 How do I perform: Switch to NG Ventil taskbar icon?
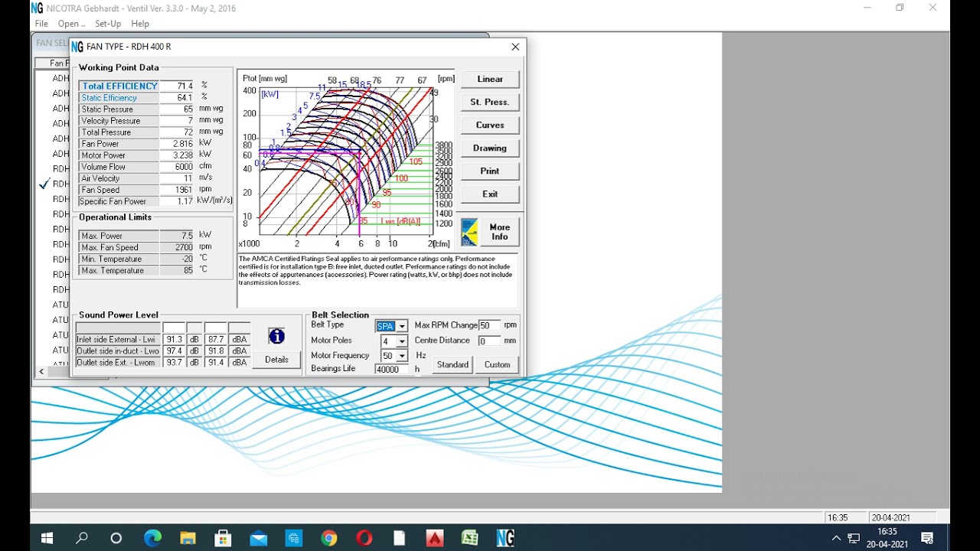[505, 538]
